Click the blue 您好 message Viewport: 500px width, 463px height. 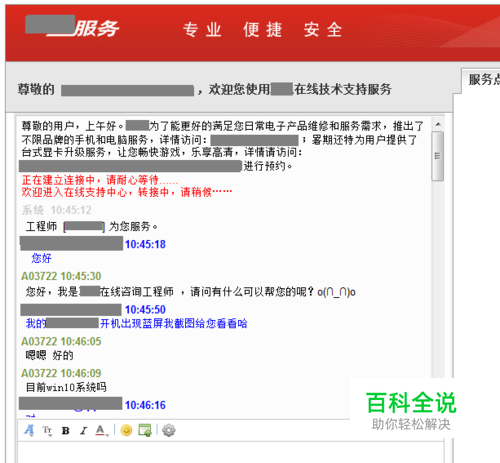click(x=42, y=258)
